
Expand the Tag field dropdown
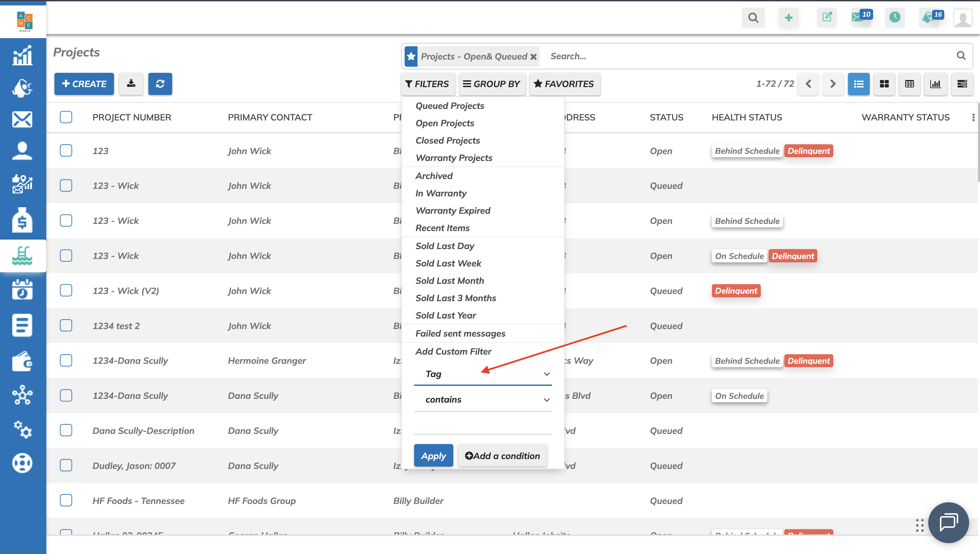click(483, 374)
